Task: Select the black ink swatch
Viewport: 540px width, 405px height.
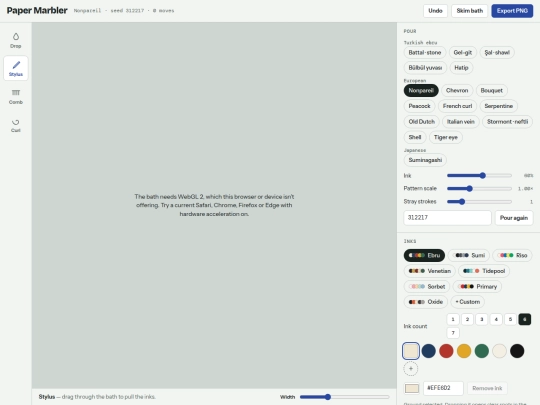Action: (517, 351)
